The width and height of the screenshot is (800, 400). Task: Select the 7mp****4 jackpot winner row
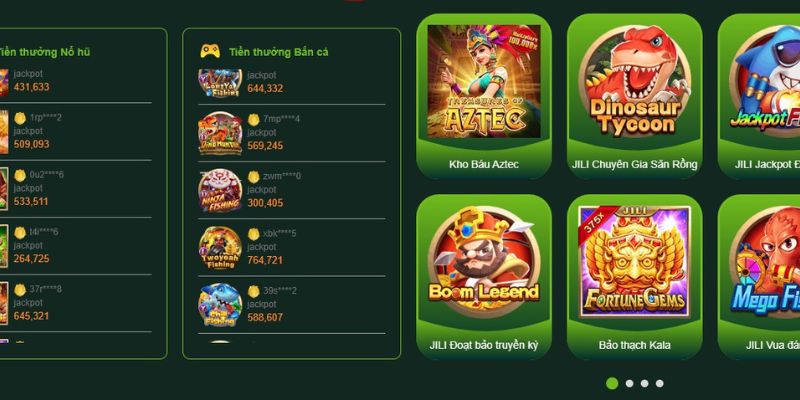pos(291,133)
